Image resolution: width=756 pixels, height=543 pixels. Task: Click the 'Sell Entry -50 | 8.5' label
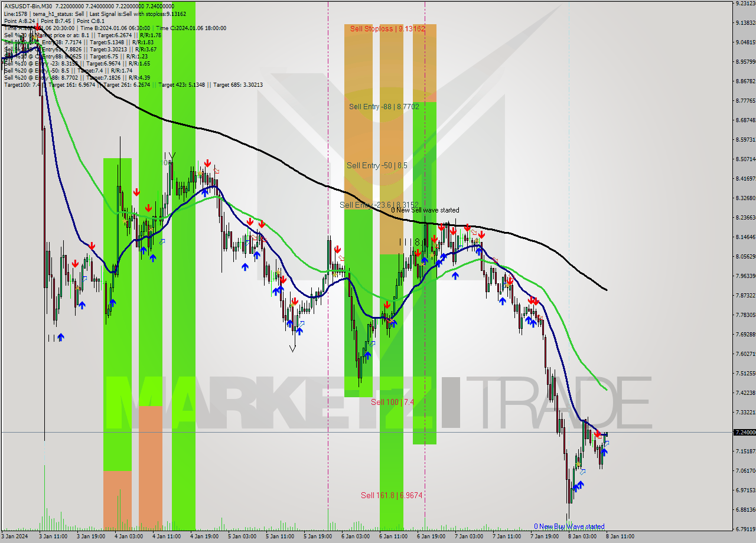coord(377,165)
